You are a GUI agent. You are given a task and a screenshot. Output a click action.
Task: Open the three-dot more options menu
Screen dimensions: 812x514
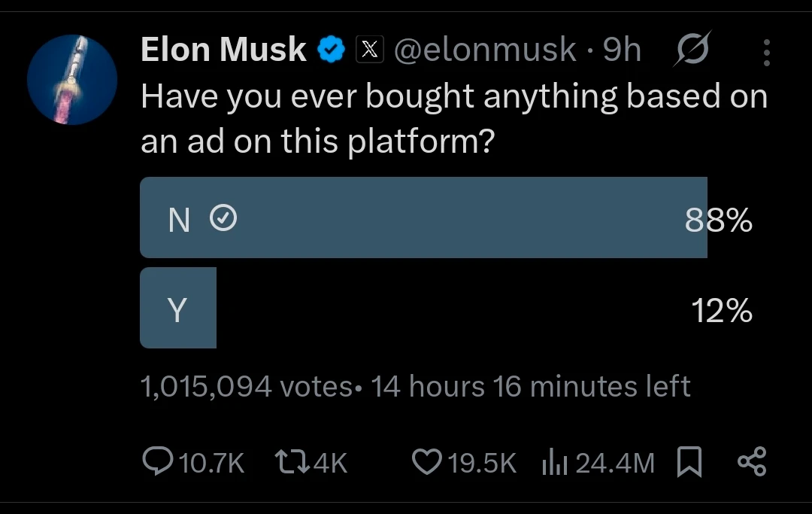766,53
